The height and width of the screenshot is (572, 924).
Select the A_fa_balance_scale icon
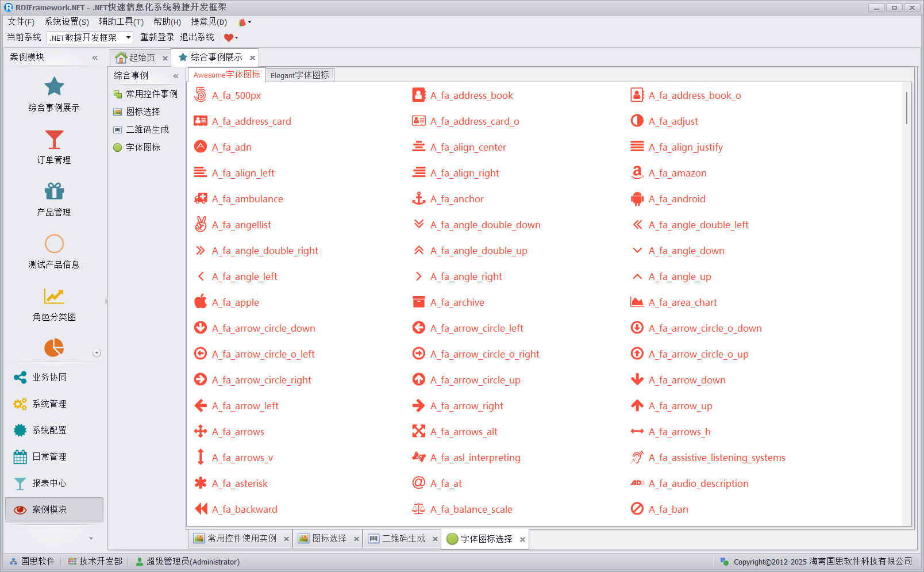tap(419, 509)
